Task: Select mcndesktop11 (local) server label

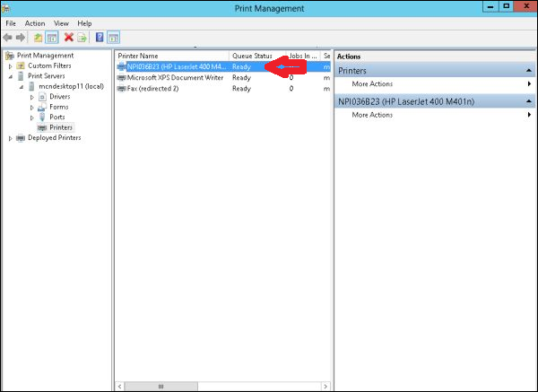Action: pos(71,86)
